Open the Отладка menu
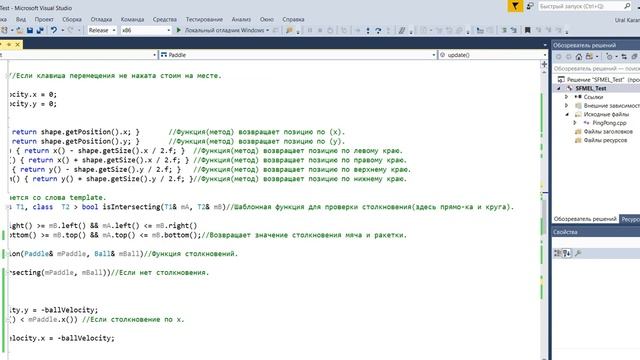Screen dimensions: 640x360 click(x=101, y=19)
